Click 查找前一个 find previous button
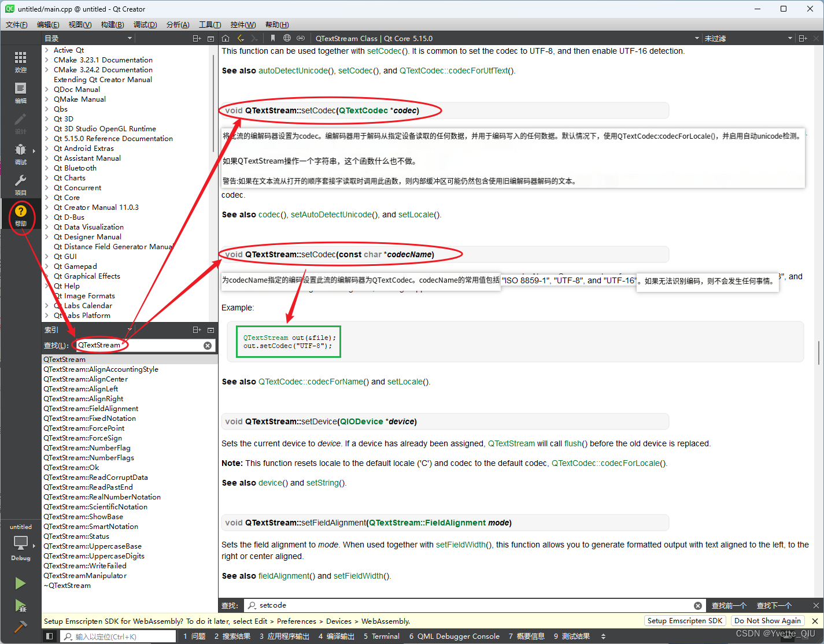The image size is (824, 644). point(729,605)
